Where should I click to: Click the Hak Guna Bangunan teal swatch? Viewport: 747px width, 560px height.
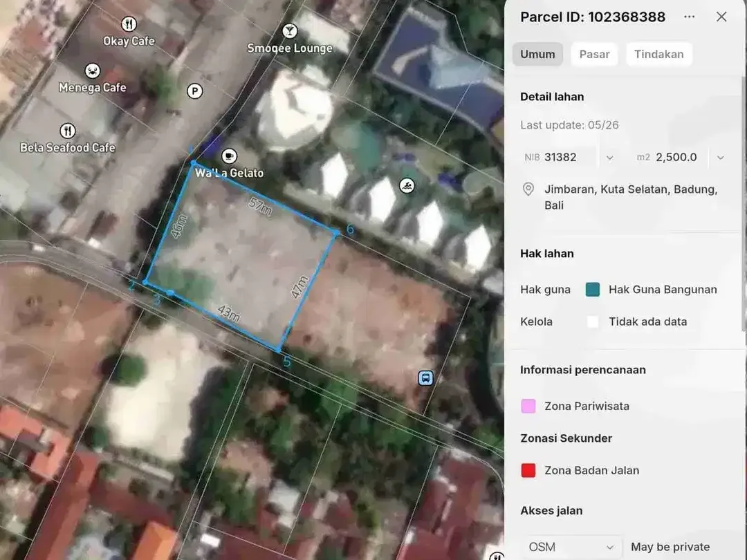tap(593, 290)
